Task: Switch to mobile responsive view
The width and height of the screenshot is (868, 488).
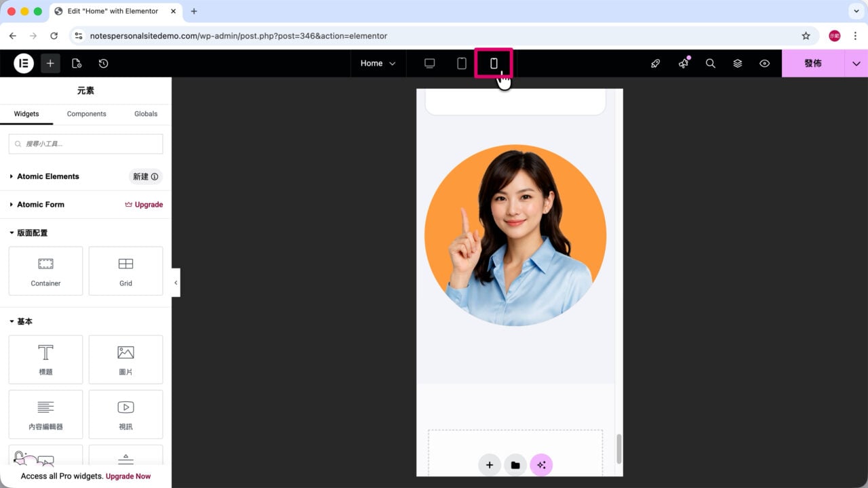Action: coord(494,63)
